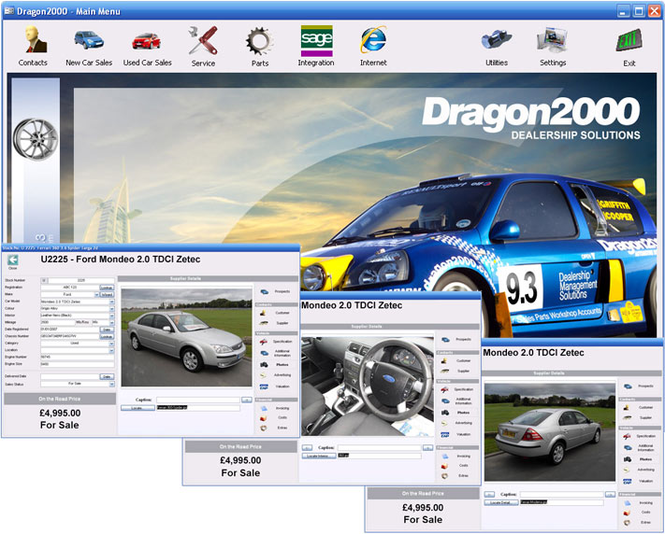Open Advertising in the U2225 window sidebar
This screenshot has width=665, height=534.
coord(276,375)
